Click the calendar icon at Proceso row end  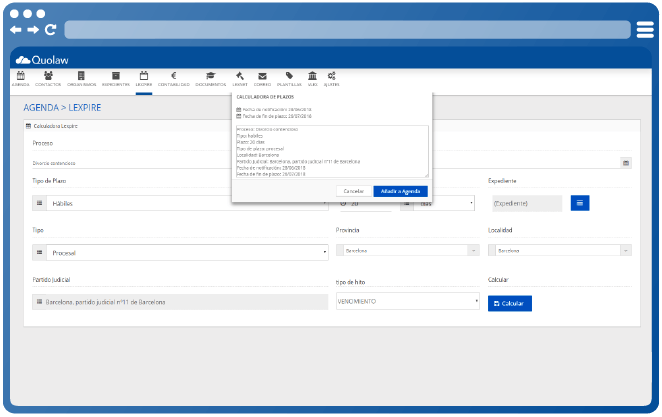click(x=626, y=163)
